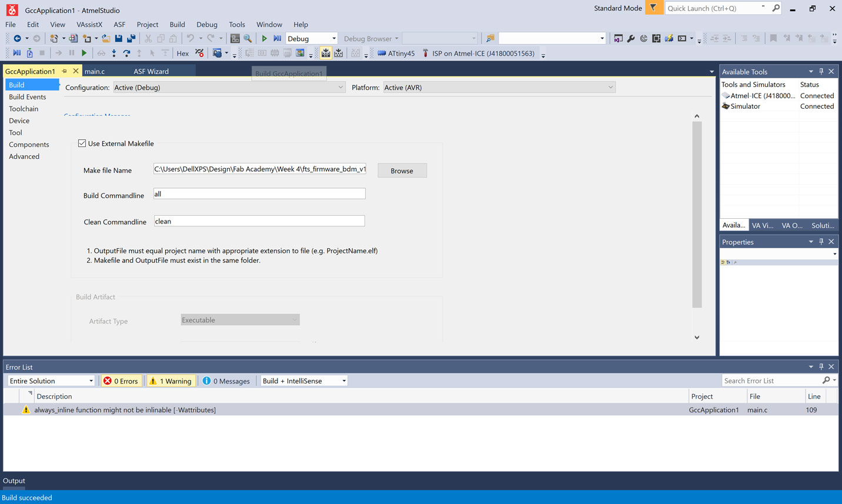The image size is (842, 504).
Task: Click the green Continue play icon
Action: click(x=84, y=53)
